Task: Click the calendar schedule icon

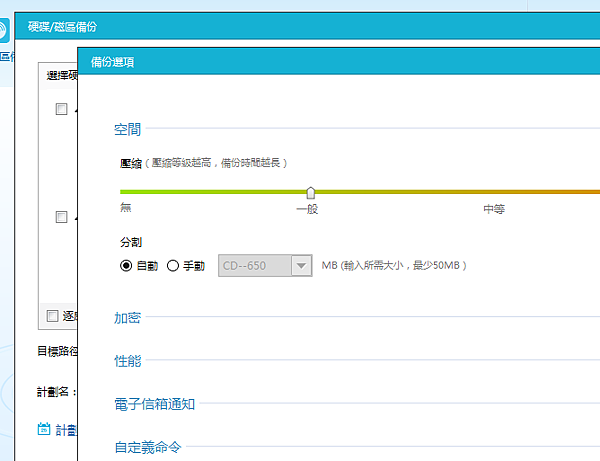Action: [x=44, y=429]
